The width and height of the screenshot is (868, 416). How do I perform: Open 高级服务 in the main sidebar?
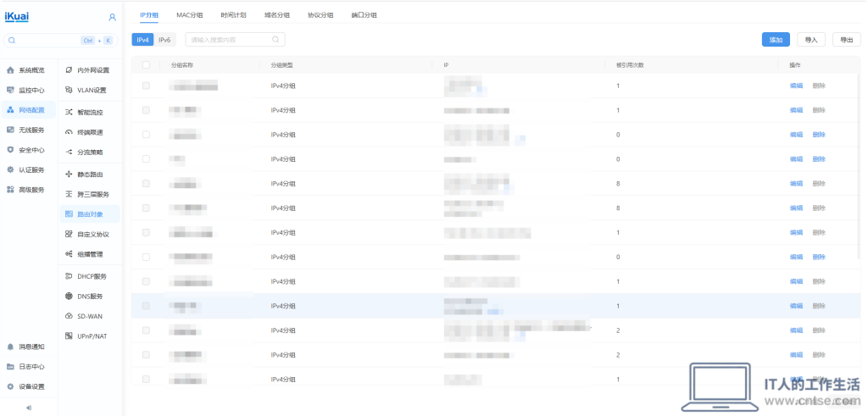click(30, 190)
